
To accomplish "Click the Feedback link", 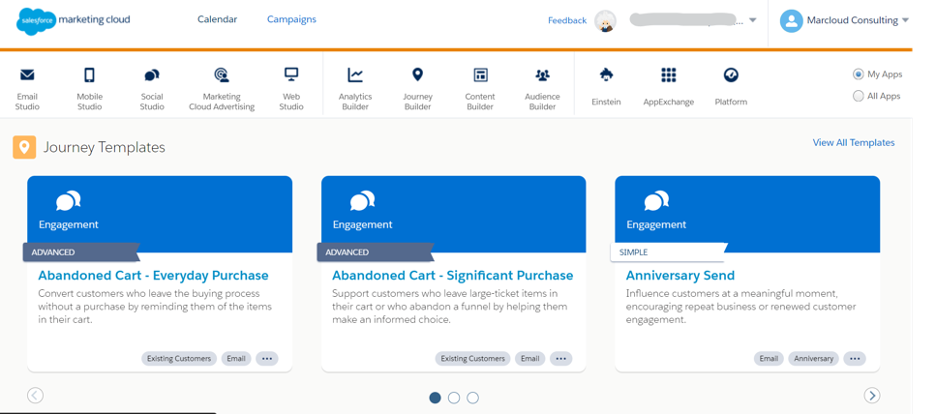I will (567, 20).
